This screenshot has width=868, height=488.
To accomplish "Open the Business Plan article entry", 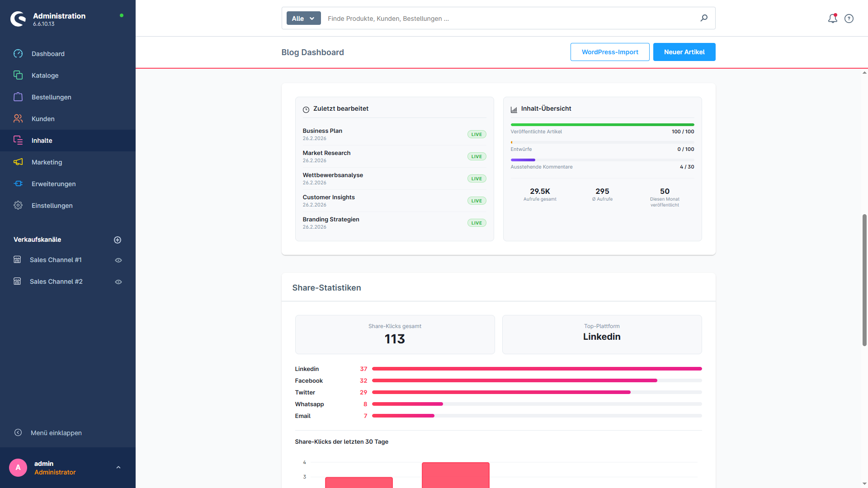I will click(394, 134).
